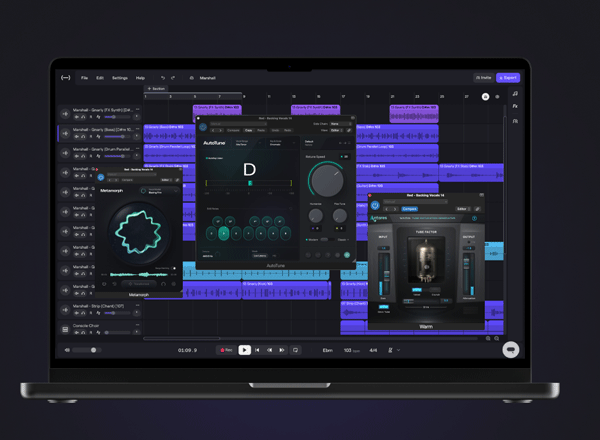Open the Fx panel in the right sidebar
Image resolution: width=600 pixels, height=440 pixels.
pos(515,106)
